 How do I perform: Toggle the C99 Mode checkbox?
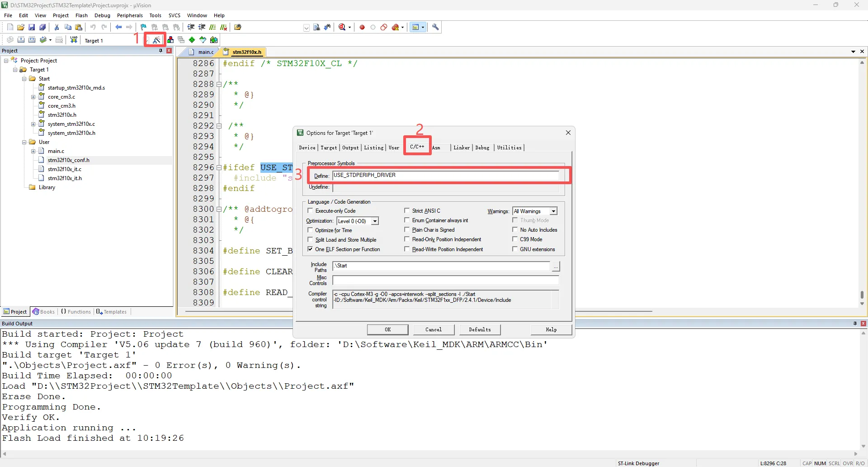coord(515,239)
